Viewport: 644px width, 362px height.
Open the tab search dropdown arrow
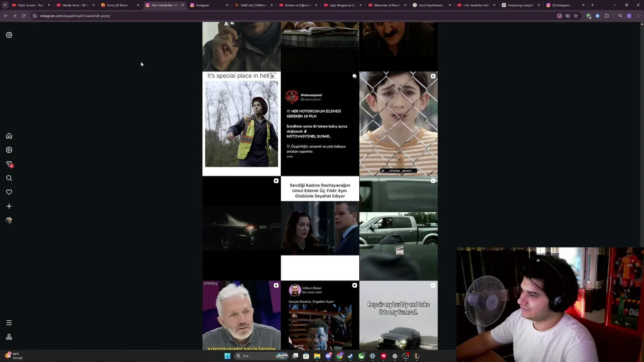(x=5, y=5)
